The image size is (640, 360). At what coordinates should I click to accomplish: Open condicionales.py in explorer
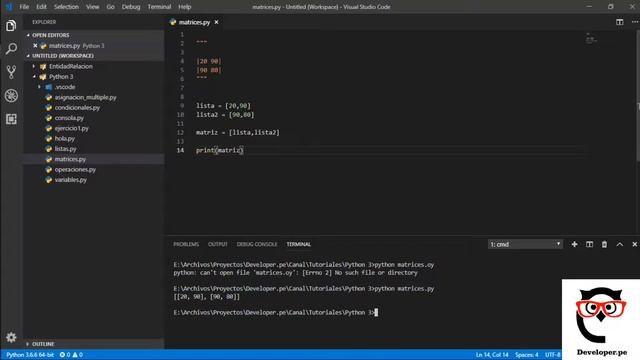click(x=77, y=108)
